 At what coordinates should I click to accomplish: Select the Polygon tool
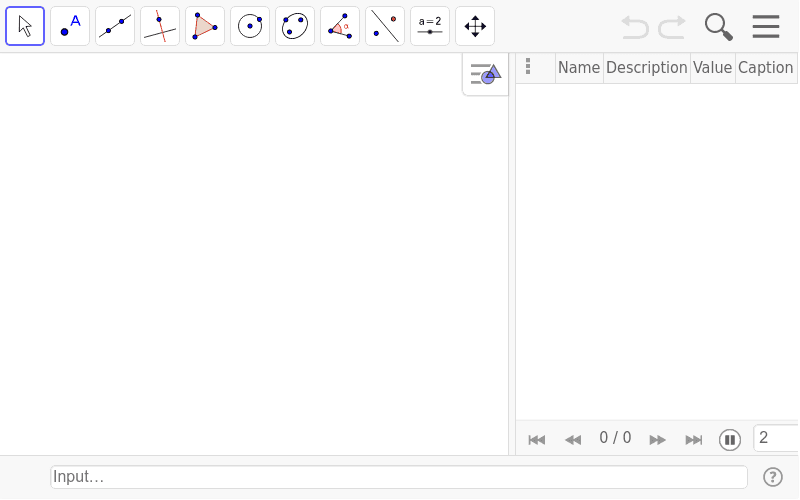(205, 26)
